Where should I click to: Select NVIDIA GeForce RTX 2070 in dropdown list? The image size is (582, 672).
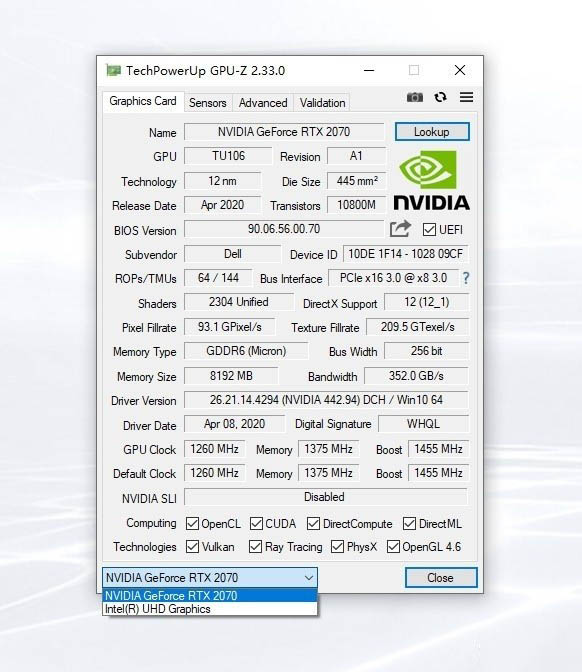click(210, 595)
